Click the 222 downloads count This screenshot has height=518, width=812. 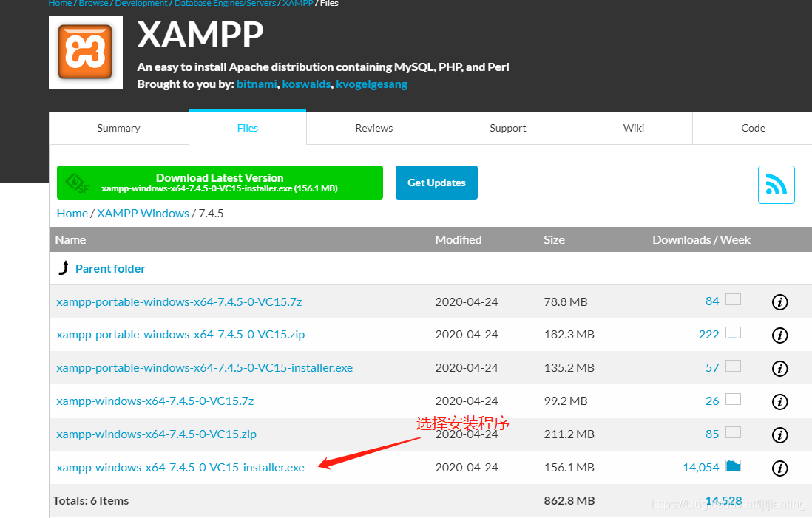click(709, 335)
